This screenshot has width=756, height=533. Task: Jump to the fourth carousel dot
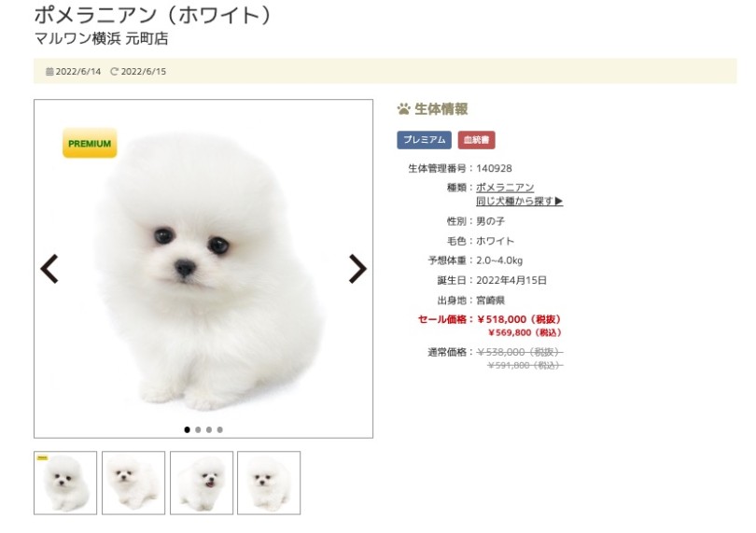220,429
